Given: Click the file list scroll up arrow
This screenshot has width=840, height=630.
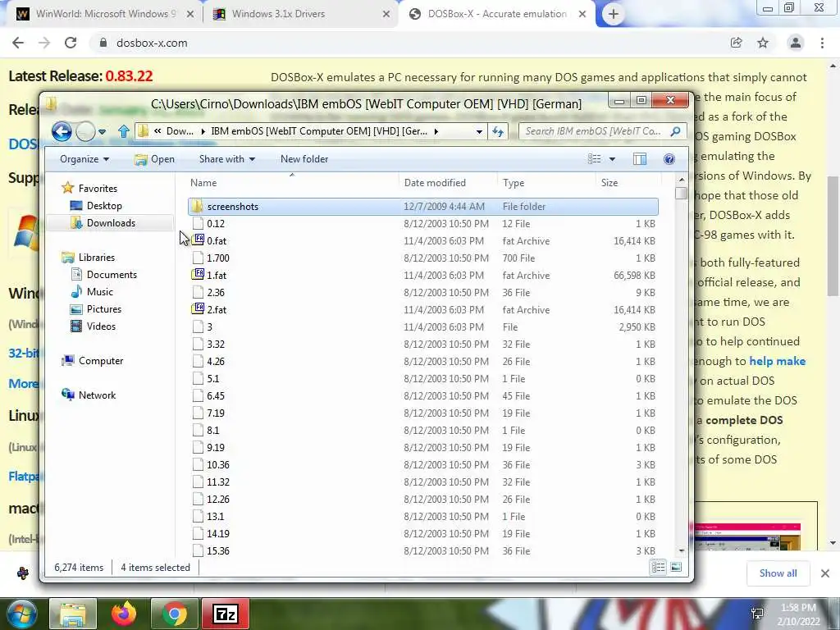Looking at the screenshot, I should pyautogui.click(x=682, y=180).
